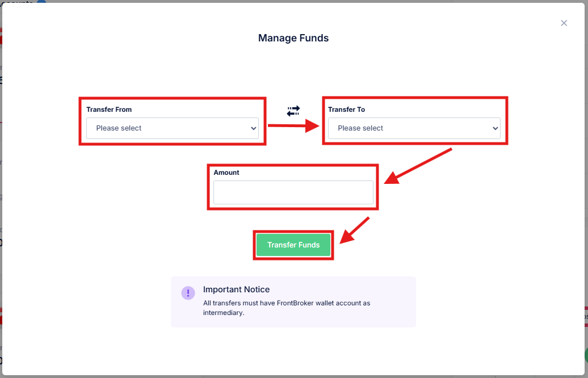Click the swap transfer direction arrows icon
This screenshot has width=588, height=378.
tap(293, 111)
